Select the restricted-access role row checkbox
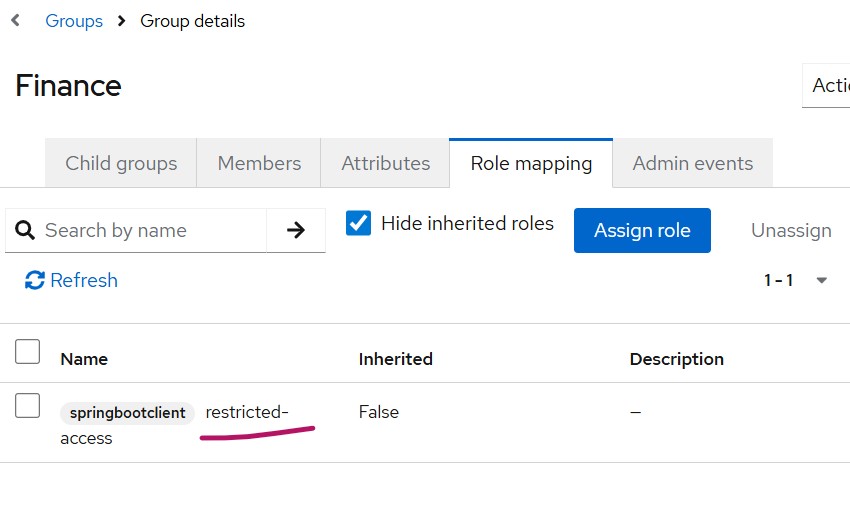Image resolution: width=850 pixels, height=515 pixels. coord(28,405)
